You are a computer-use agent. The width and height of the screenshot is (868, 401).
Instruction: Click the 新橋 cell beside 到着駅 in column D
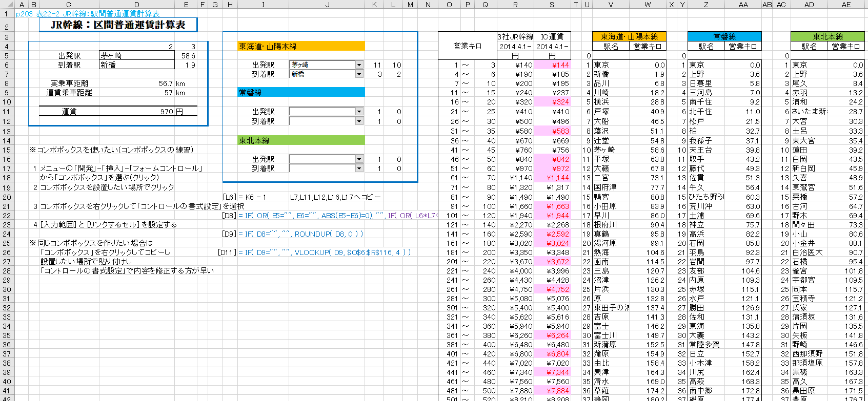[137, 65]
